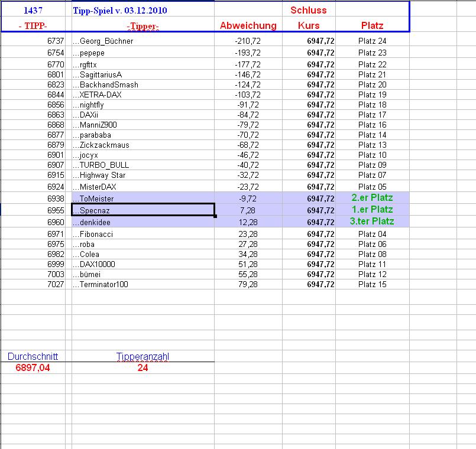This screenshot has width=476, height=449.
Task: Click tip value 7003
Action: tap(56, 274)
